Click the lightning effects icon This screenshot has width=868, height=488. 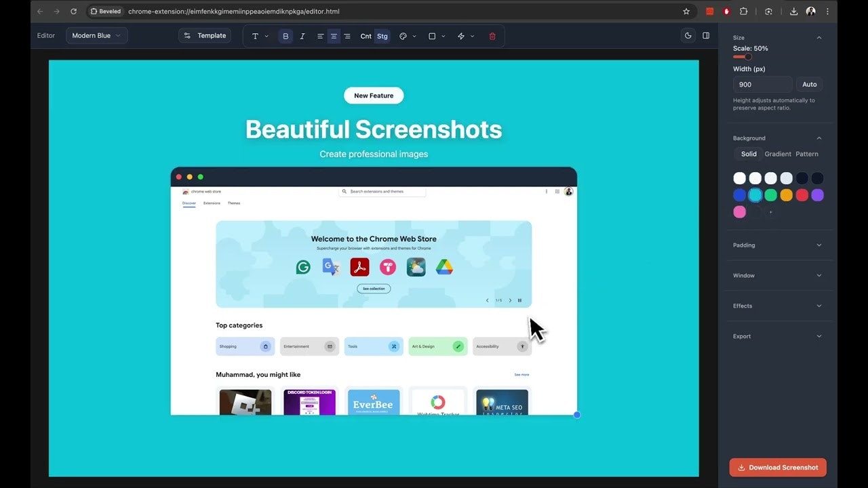click(x=460, y=36)
